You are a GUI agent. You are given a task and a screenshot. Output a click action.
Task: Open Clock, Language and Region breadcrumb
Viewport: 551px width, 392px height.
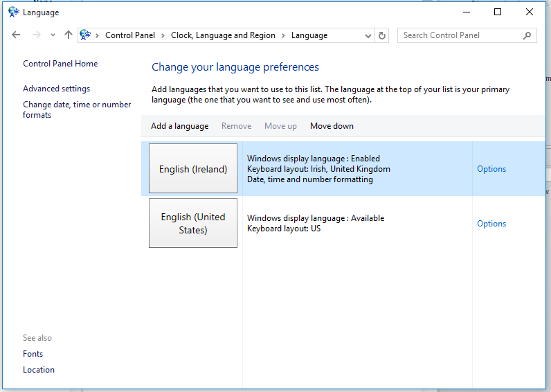pyautogui.click(x=223, y=35)
